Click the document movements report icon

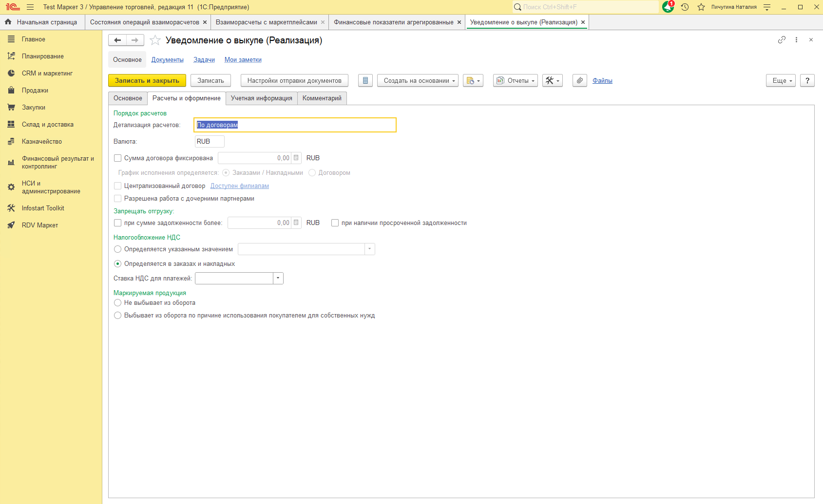[365, 81]
